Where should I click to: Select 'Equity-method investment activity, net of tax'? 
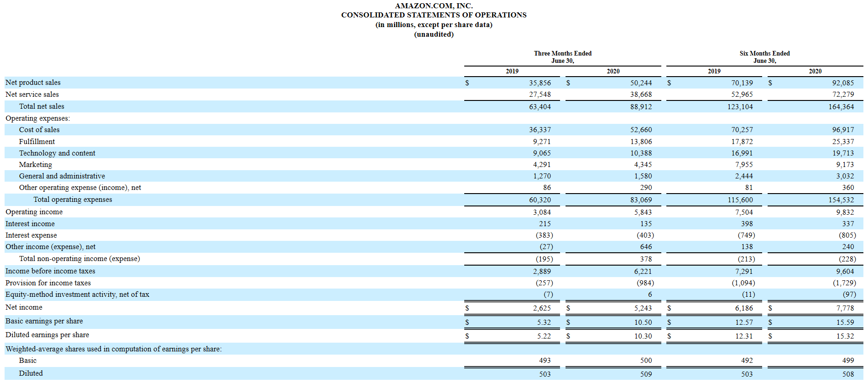(x=77, y=295)
